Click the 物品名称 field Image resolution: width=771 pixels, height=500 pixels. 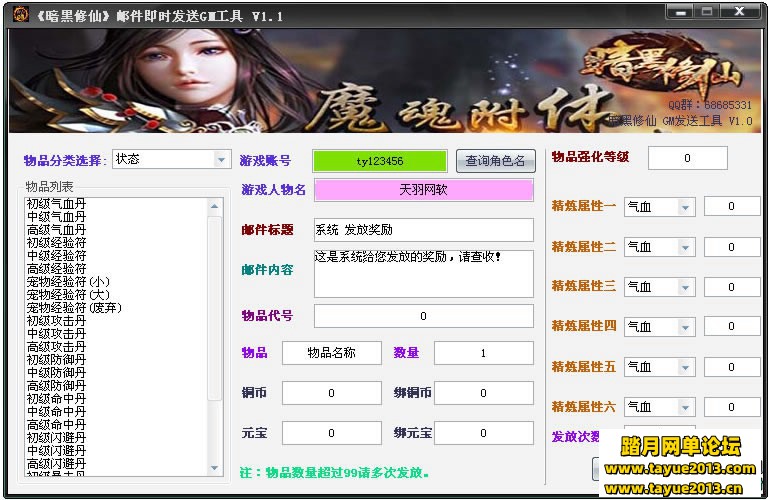[331, 353]
